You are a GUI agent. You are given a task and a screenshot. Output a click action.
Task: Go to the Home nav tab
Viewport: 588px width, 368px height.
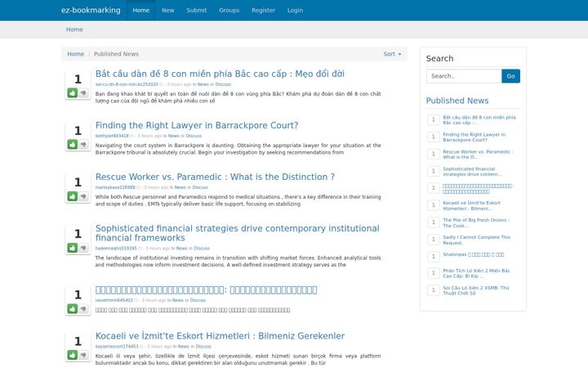141,10
